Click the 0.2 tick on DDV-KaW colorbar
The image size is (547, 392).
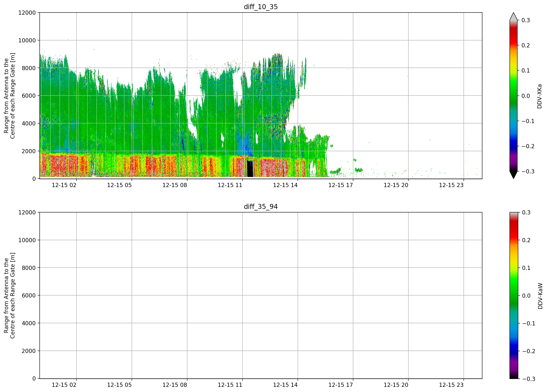pyautogui.click(x=526, y=240)
